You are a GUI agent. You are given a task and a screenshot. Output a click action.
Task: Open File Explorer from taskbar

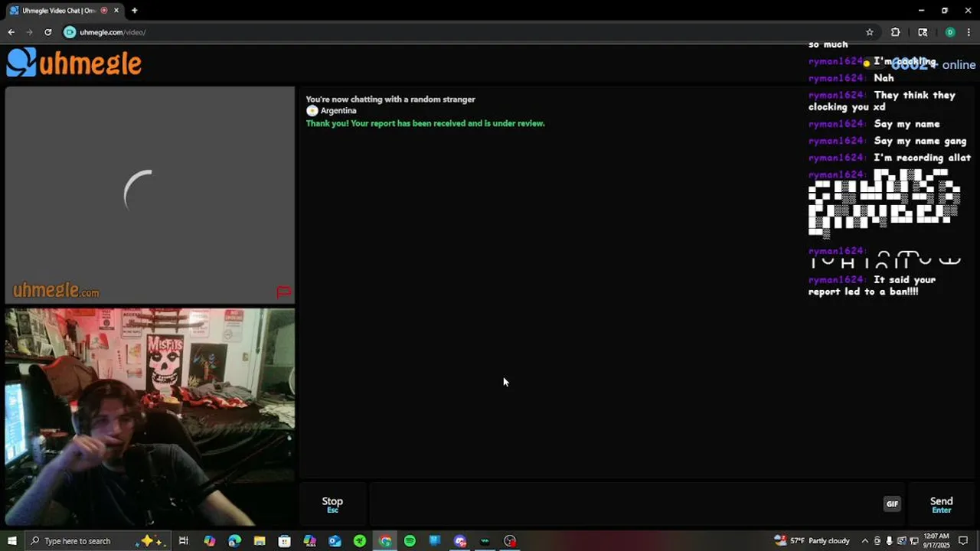[260, 541]
